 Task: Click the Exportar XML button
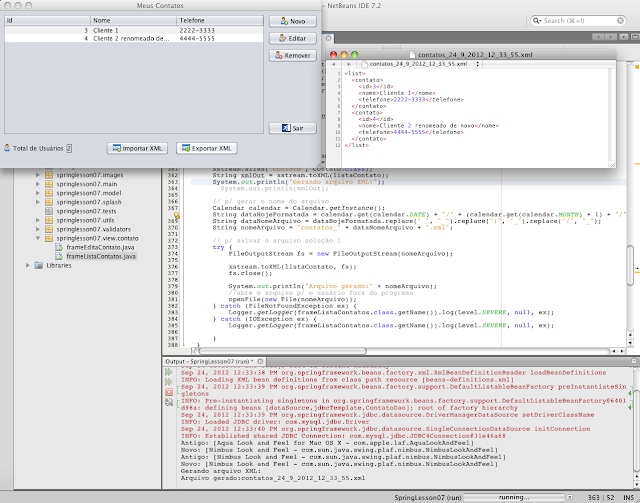coord(206,148)
